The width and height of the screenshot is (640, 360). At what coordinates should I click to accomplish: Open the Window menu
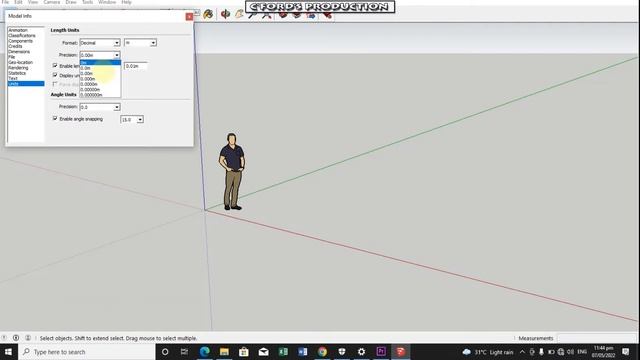point(107,2)
